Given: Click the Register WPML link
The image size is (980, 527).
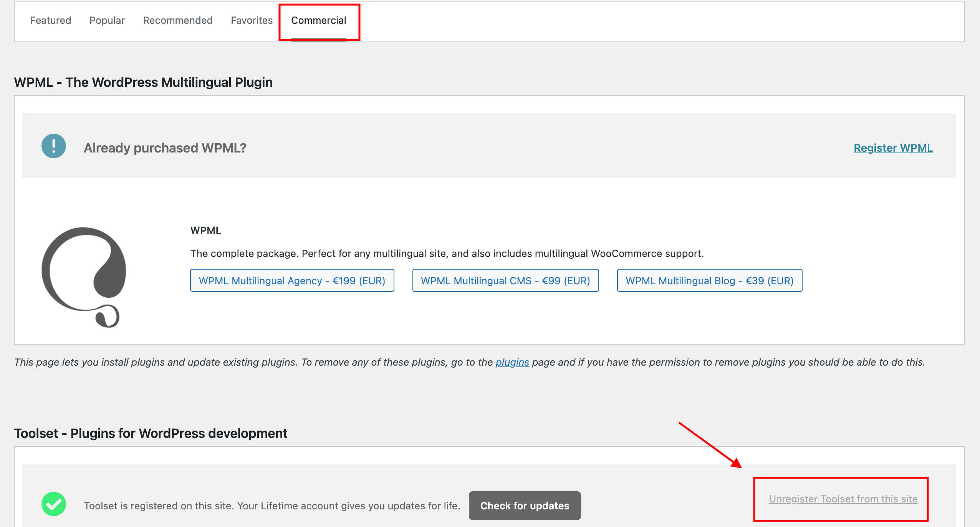Looking at the screenshot, I should point(893,148).
